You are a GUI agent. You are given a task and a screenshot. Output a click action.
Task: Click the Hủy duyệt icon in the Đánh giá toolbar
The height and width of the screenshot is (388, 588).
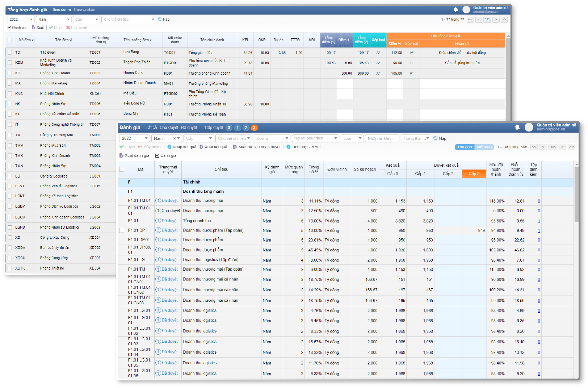(140, 147)
